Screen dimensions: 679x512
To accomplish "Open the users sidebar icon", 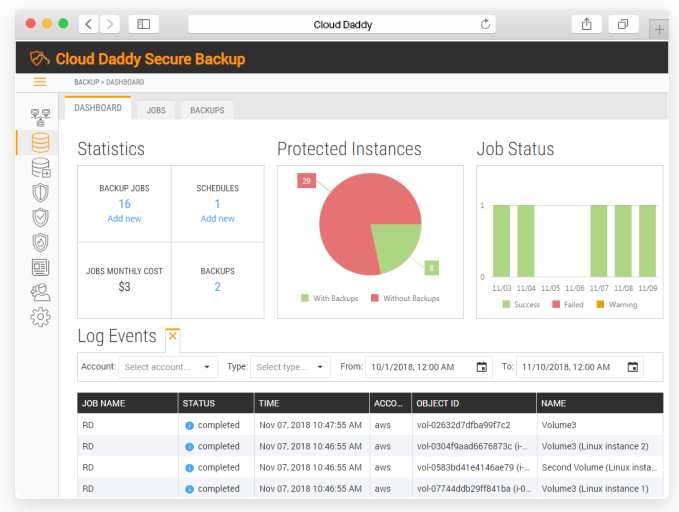I will 40,292.
